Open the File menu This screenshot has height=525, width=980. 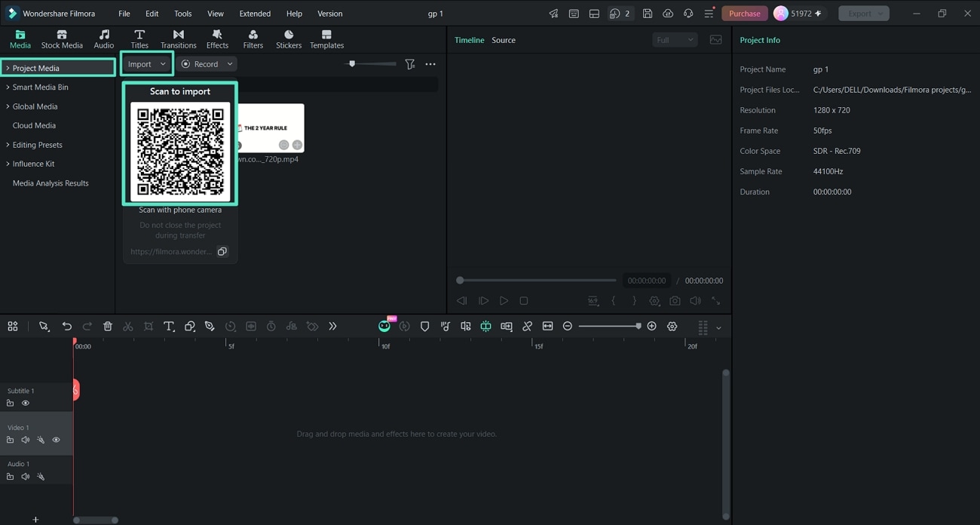124,14
